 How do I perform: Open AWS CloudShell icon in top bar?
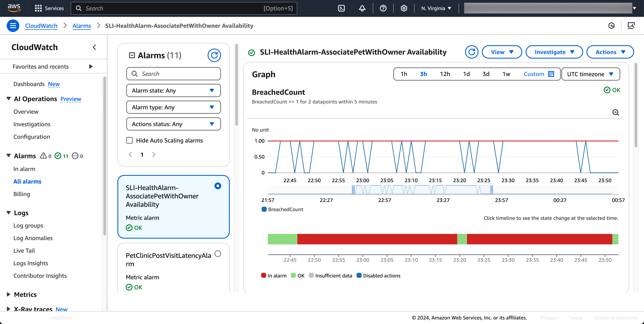pyautogui.click(x=341, y=8)
